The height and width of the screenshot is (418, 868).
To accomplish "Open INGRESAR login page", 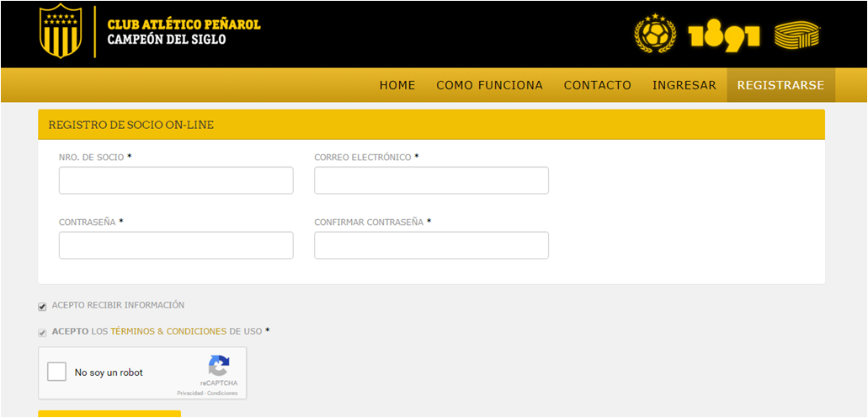I will (x=684, y=85).
